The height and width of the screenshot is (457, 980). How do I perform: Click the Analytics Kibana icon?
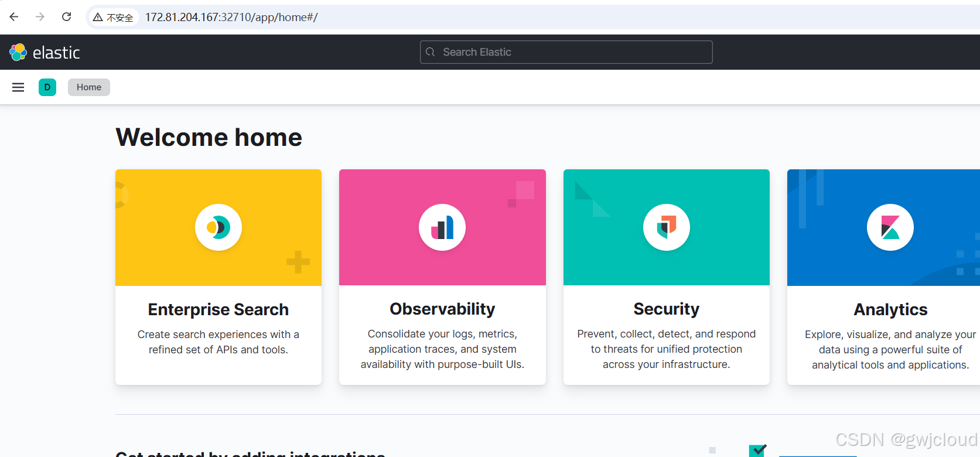point(890,227)
